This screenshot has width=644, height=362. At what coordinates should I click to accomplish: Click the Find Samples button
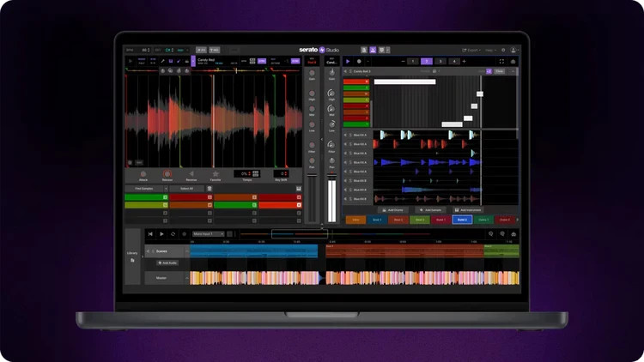(144, 189)
